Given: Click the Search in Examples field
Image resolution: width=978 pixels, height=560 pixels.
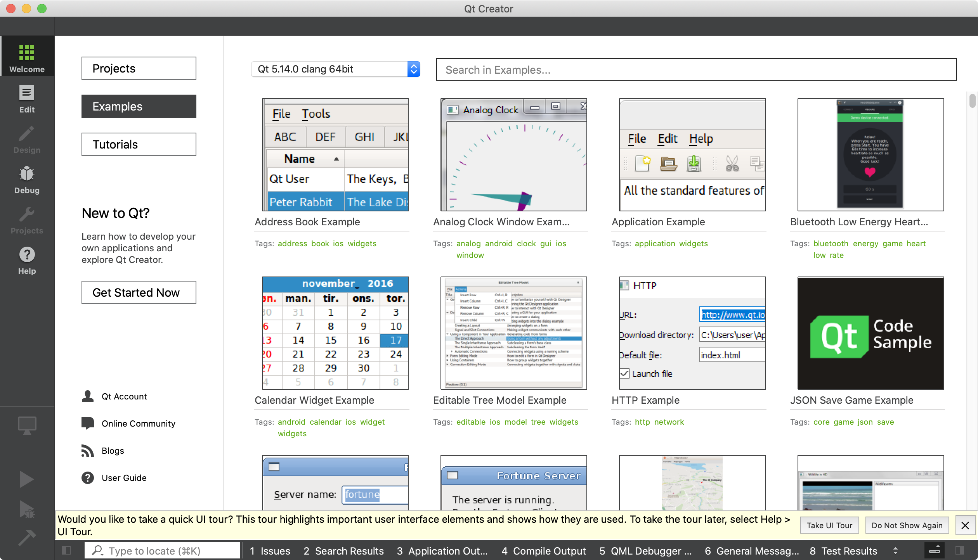Looking at the screenshot, I should tap(696, 70).
